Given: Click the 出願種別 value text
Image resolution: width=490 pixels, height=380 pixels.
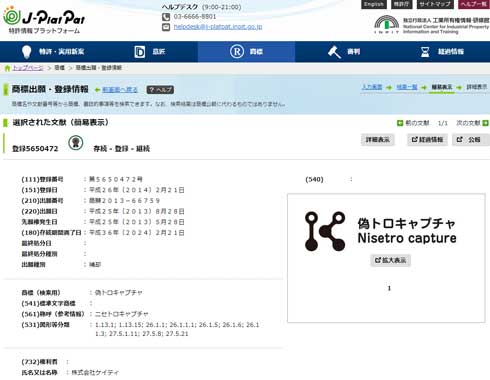Looking at the screenshot, I should (x=95, y=265).
